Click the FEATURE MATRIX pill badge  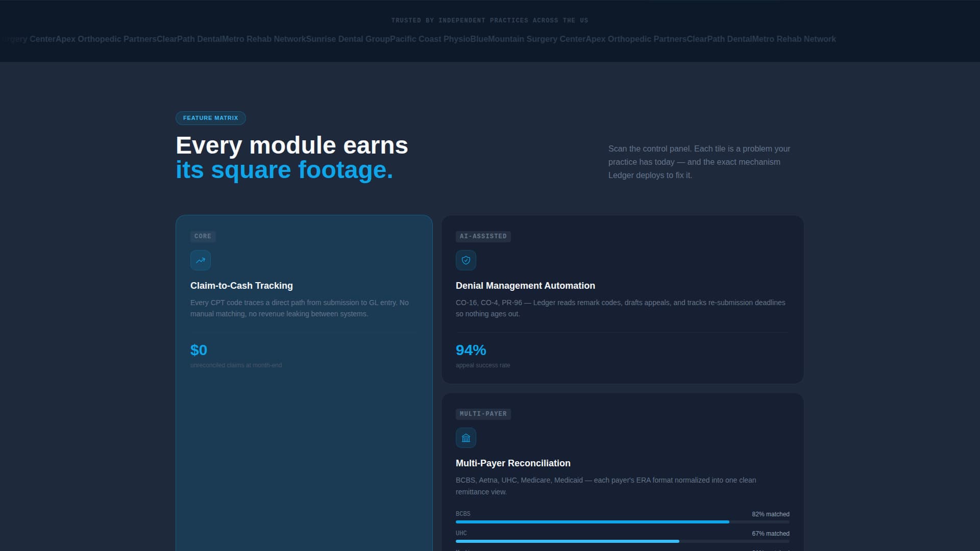210,118
